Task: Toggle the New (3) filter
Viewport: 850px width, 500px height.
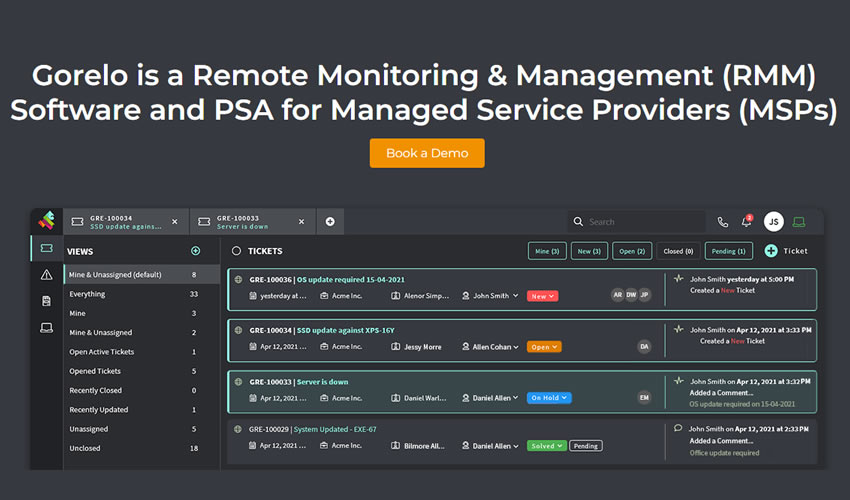Action: tap(589, 251)
